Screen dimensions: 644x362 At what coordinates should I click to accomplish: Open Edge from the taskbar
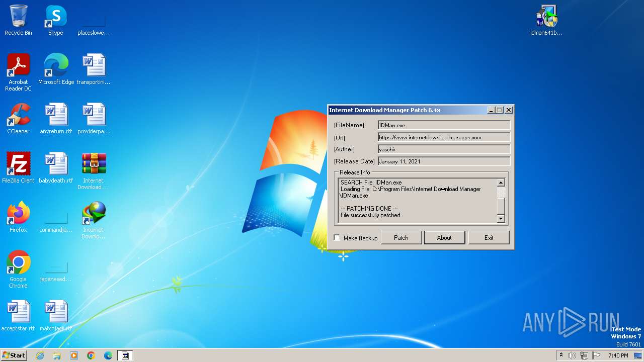coord(108,355)
